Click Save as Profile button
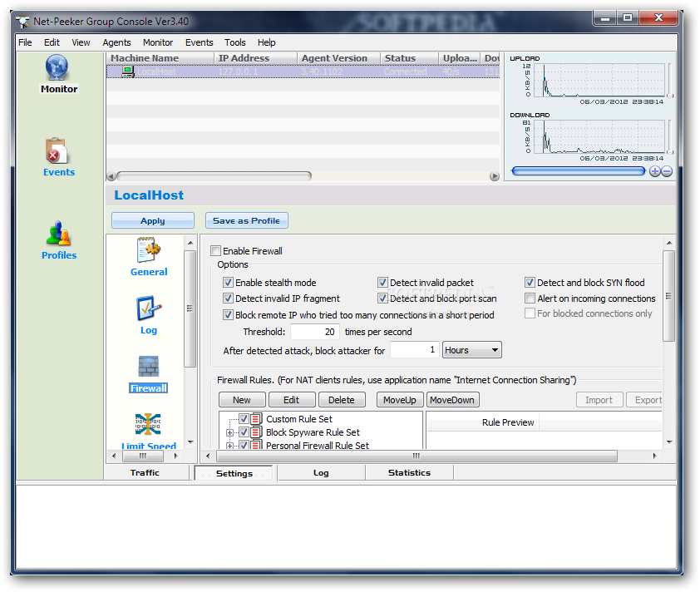700x592 pixels. (246, 220)
